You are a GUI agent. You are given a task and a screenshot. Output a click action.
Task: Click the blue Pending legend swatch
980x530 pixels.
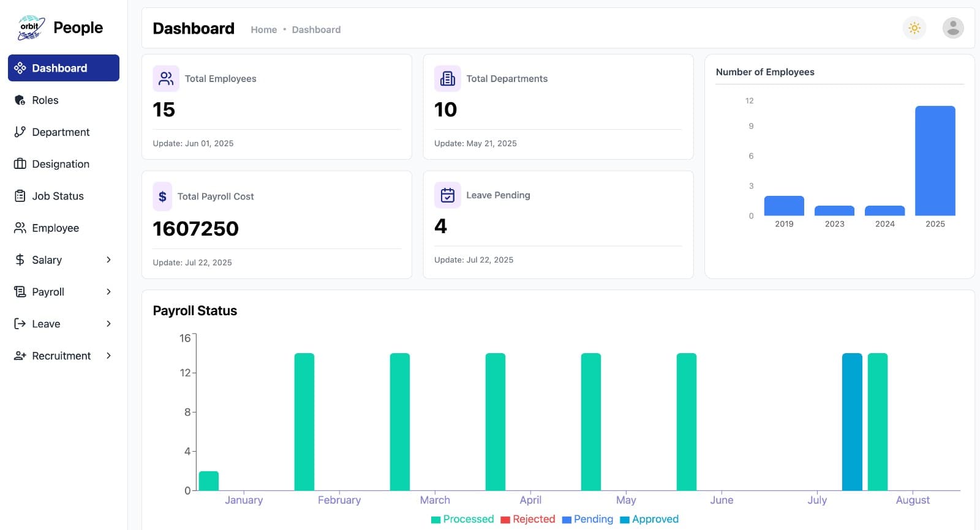(x=567, y=520)
